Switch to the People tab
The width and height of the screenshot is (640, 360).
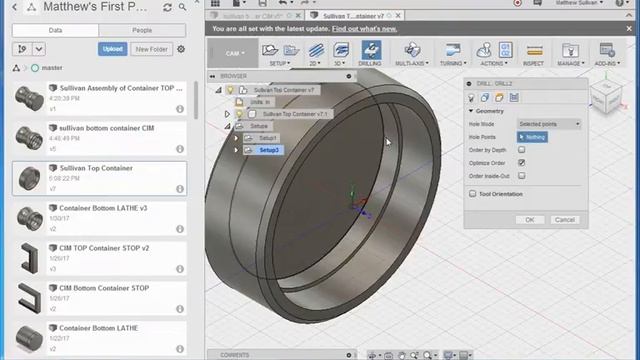click(142, 30)
